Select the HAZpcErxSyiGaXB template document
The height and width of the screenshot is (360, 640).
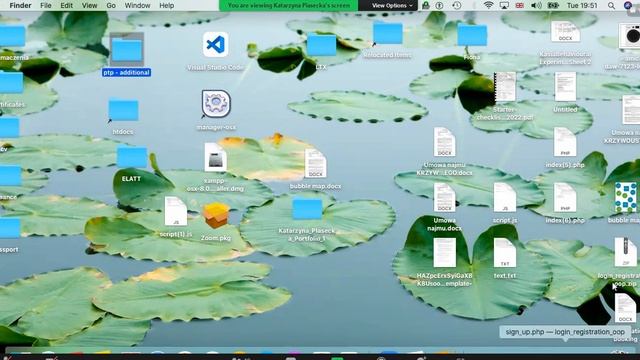pyautogui.click(x=444, y=253)
